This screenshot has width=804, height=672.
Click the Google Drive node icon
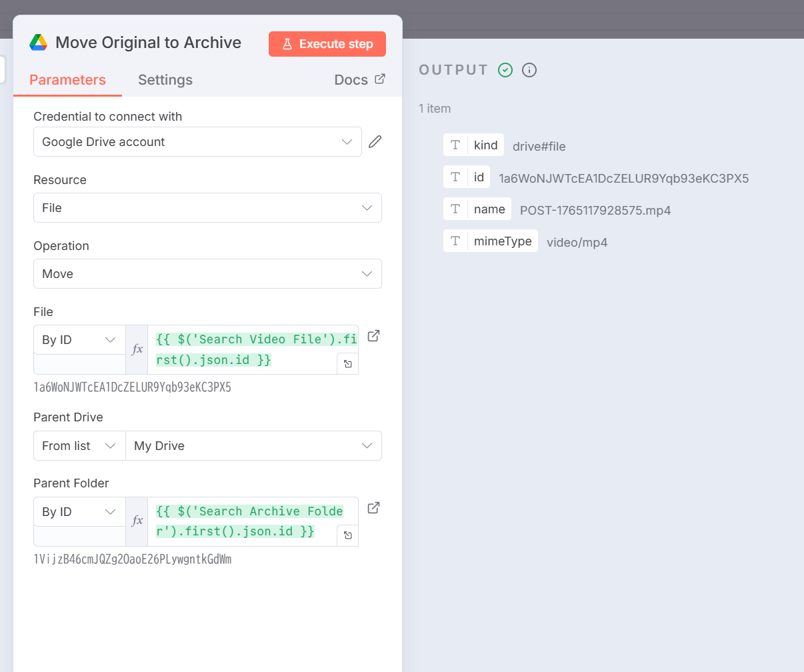coord(38,43)
